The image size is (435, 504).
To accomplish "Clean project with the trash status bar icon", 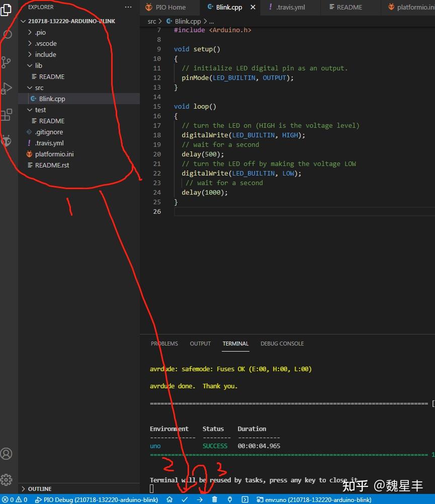I will 215,499.
